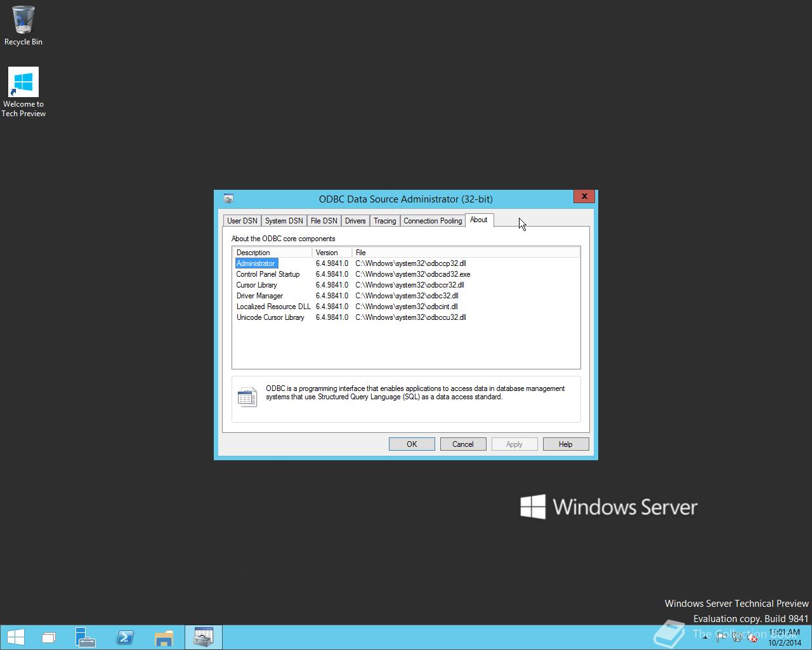Open the Connection Pooling tab
This screenshot has width=812, height=650.
(433, 221)
